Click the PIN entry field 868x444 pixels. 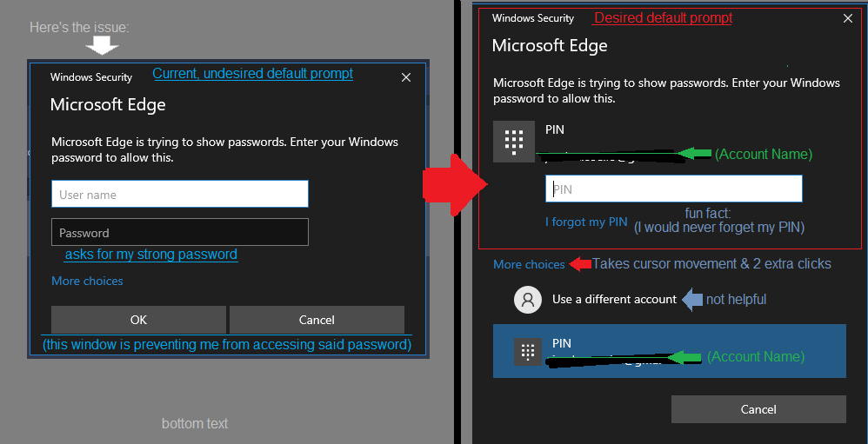point(674,189)
